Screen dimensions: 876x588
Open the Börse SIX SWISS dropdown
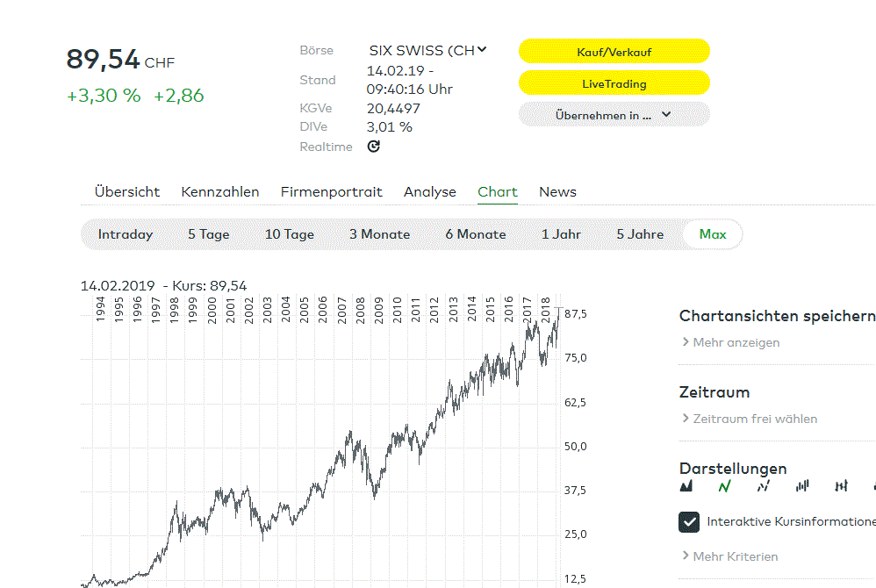click(427, 51)
